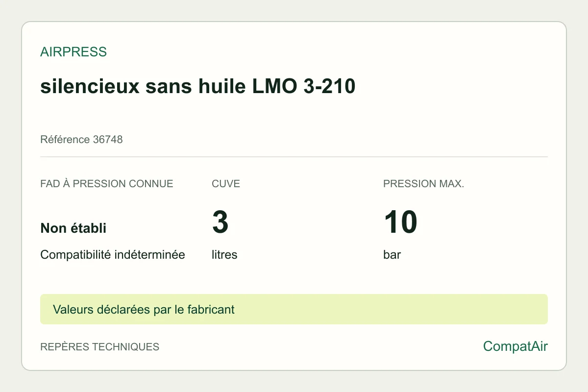Image resolution: width=588 pixels, height=392 pixels.
Task: Select the maximum pressure value 10
Action: pyautogui.click(x=400, y=222)
